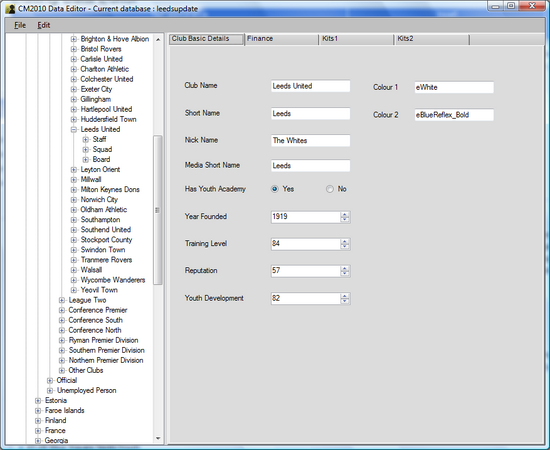Viewport: 550px width, 450px height.
Task: Open the Kits2 tab
Action: pyautogui.click(x=432, y=39)
